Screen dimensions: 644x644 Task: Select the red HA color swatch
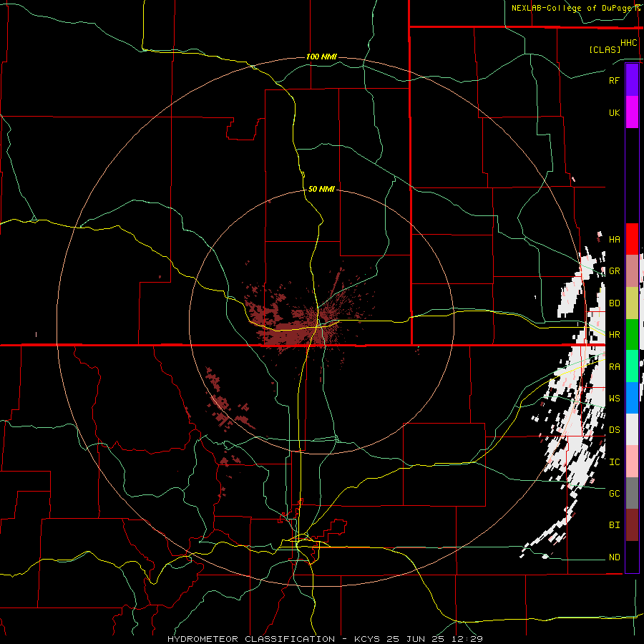pos(632,239)
